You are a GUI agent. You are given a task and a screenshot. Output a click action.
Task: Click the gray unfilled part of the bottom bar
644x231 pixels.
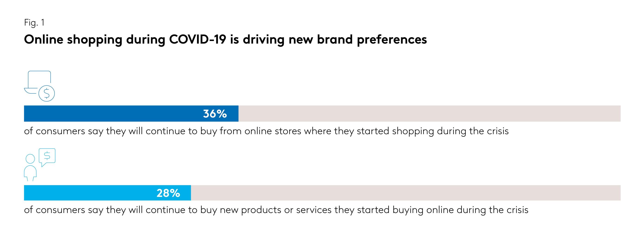click(x=400, y=193)
